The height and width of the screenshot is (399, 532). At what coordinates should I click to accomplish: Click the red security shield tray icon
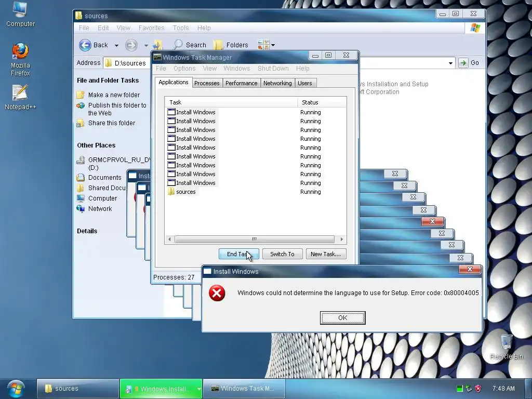478,389
